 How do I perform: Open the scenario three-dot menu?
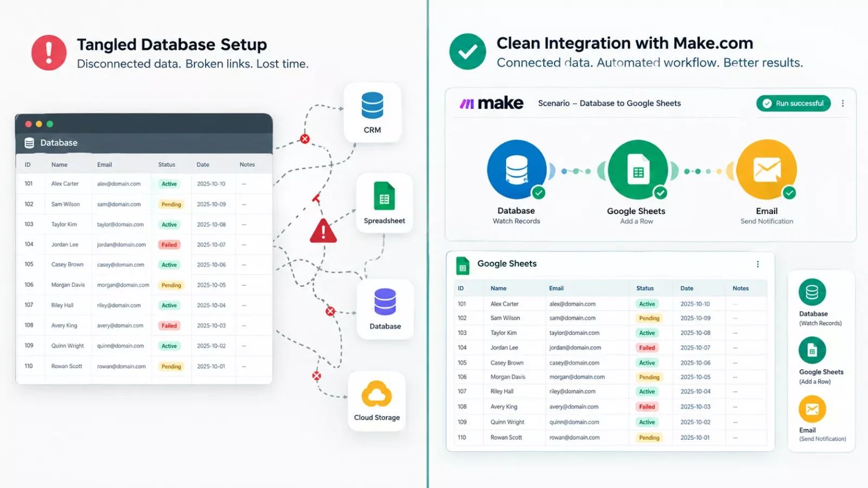(x=843, y=103)
